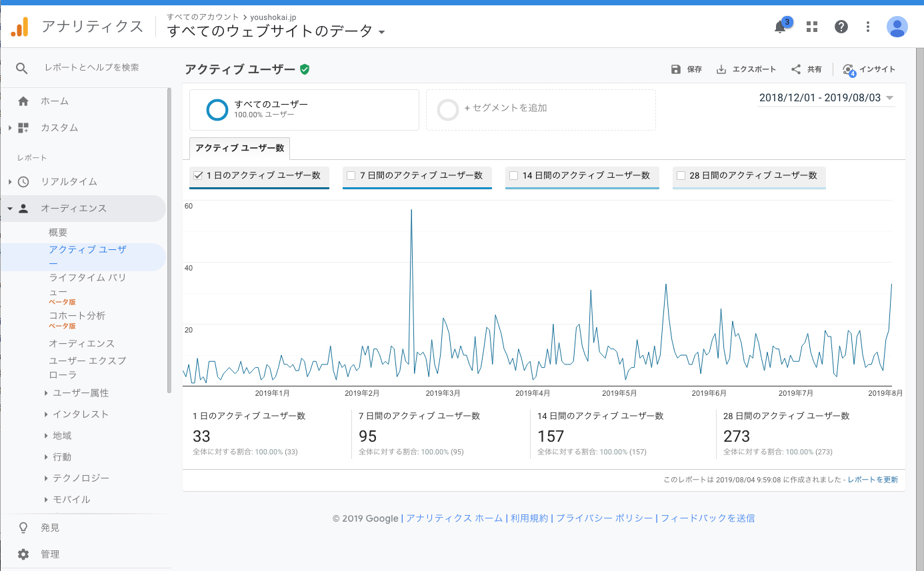Click the help question mark icon
Screen dimensions: 924x571
(x=841, y=27)
